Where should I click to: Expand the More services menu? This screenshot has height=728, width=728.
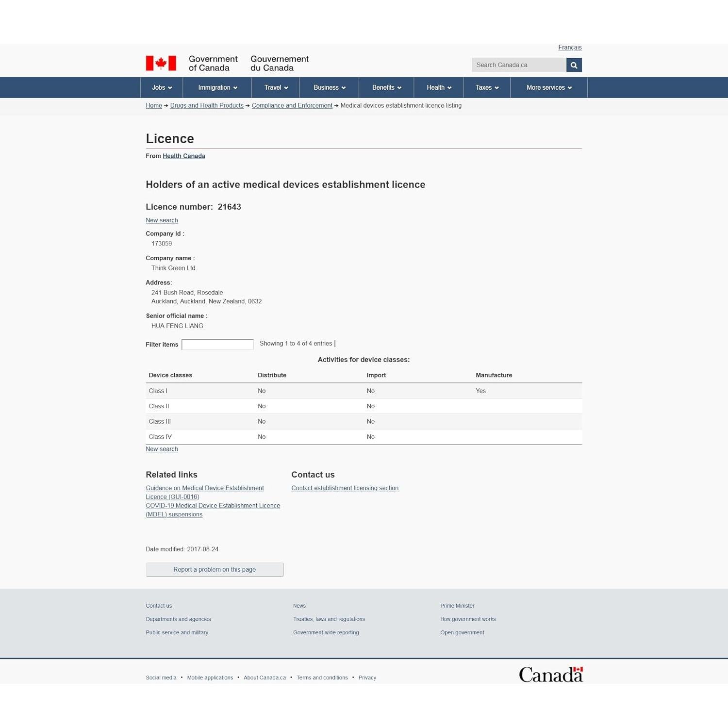(549, 88)
